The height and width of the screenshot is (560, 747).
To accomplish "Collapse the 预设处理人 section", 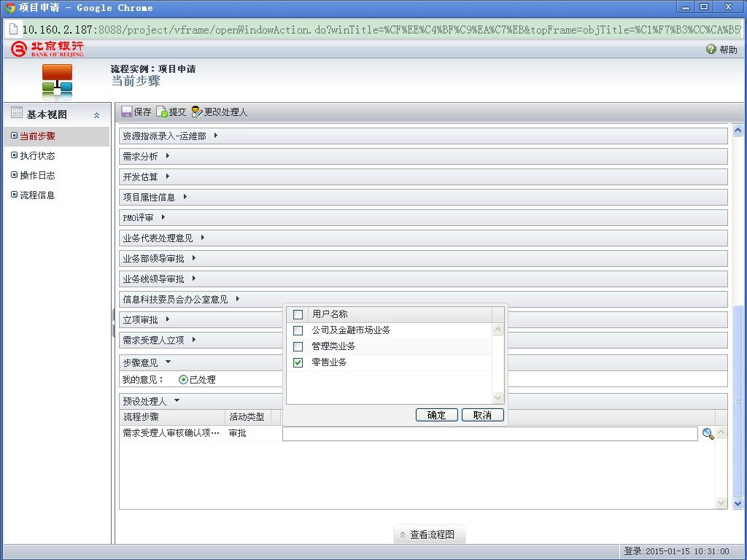I will tap(177, 400).
